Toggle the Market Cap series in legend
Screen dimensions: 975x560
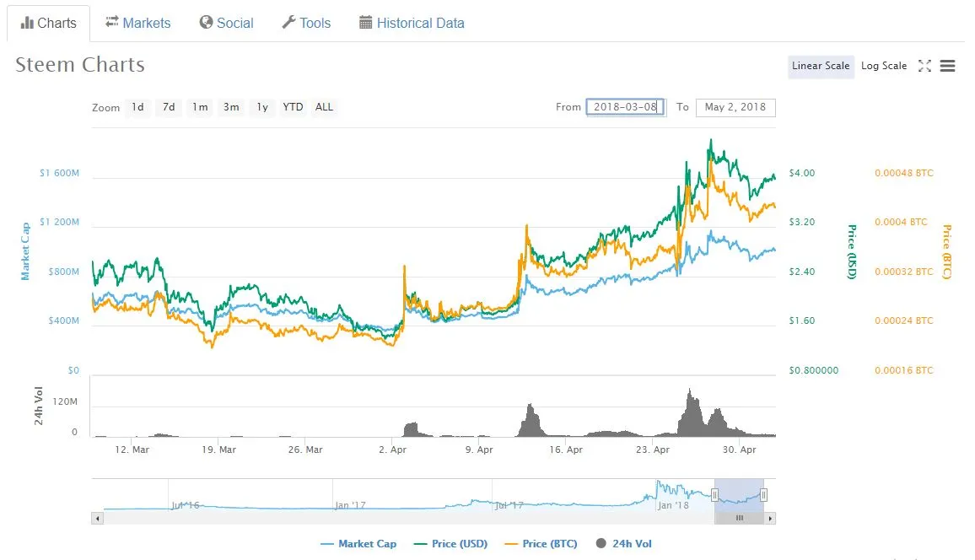[358, 544]
